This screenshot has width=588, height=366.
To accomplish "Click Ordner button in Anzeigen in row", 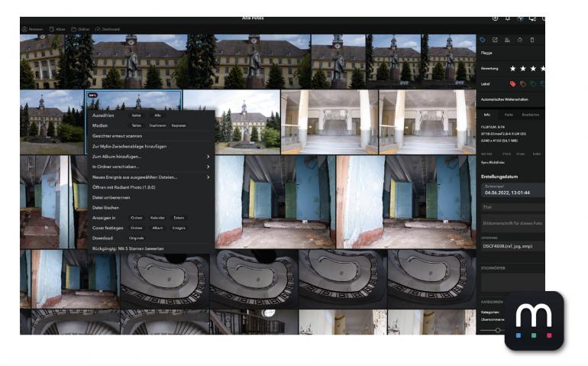I will tap(137, 218).
